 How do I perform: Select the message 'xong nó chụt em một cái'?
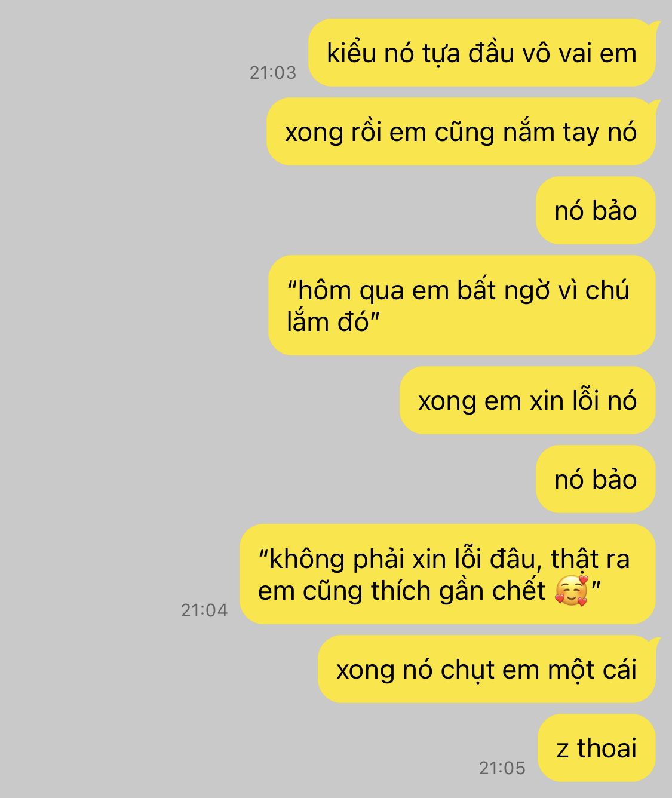(487, 669)
